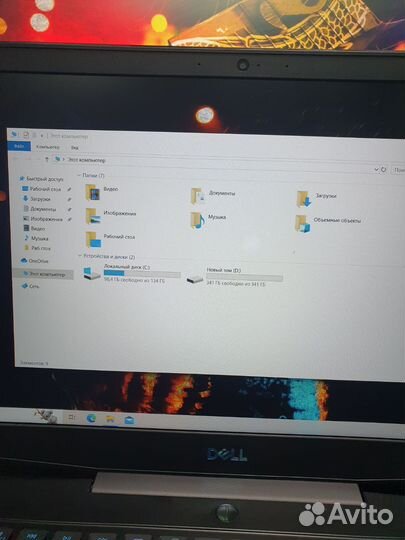Open the Файл ribbon tab

coord(19,146)
